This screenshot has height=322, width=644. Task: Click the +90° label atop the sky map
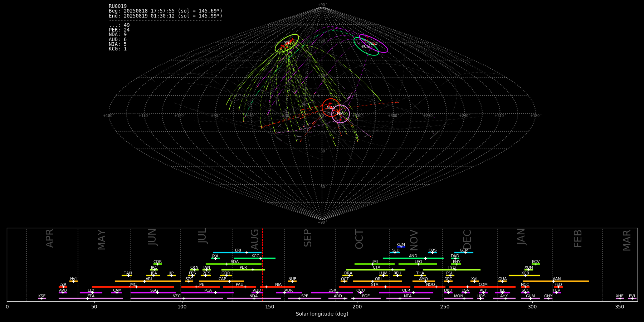click(x=322, y=5)
